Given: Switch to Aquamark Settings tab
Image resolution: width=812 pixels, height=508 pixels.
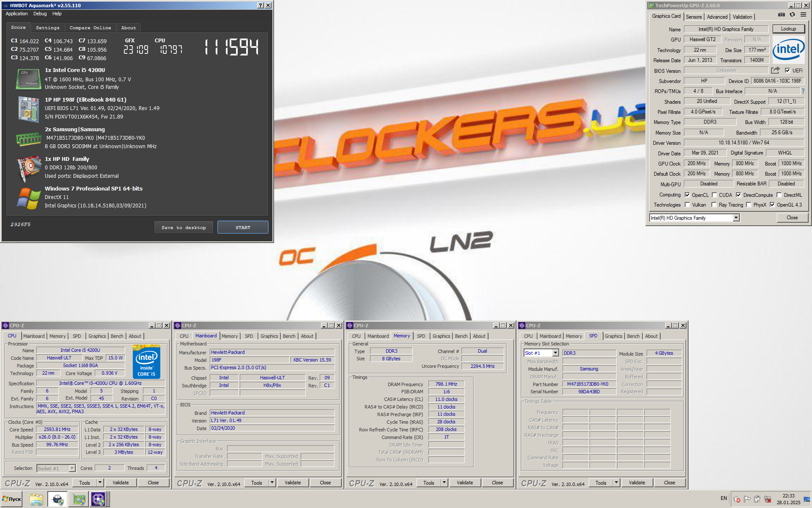Looking at the screenshot, I should click(x=48, y=28).
